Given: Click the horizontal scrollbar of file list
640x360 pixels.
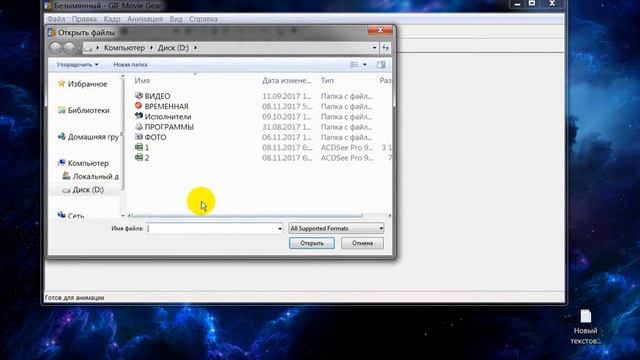Looking at the screenshot, I should (x=247, y=215).
